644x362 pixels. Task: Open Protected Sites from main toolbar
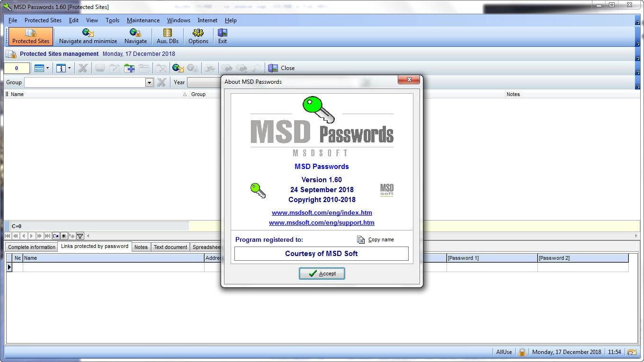[x=31, y=36]
